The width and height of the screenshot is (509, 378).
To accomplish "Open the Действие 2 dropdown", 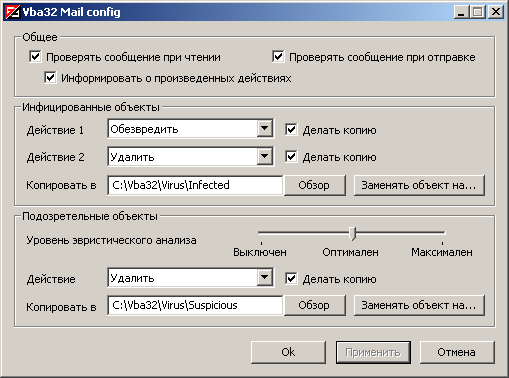I will pyautogui.click(x=265, y=156).
